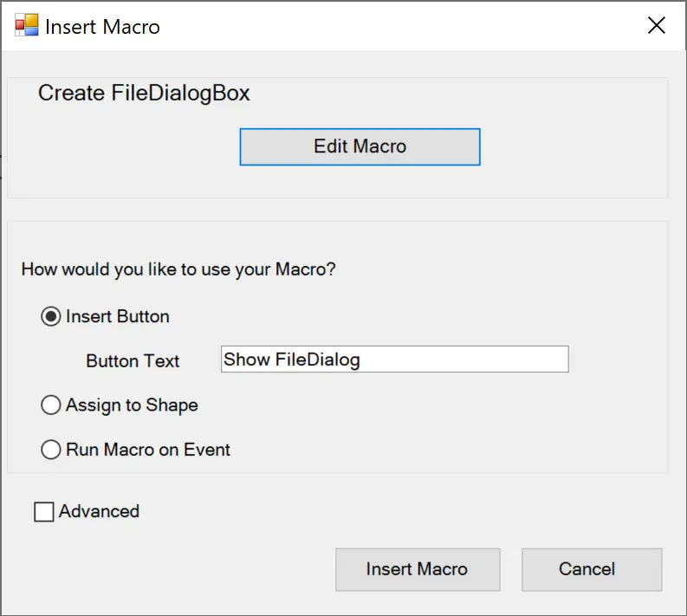Click the Button Text label

[133, 361]
